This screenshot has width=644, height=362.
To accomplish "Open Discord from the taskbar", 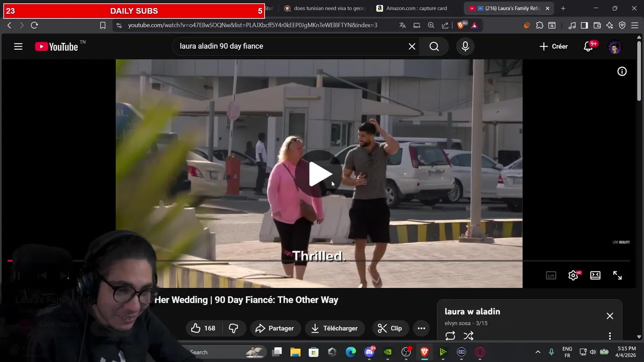I will tap(369, 352).
